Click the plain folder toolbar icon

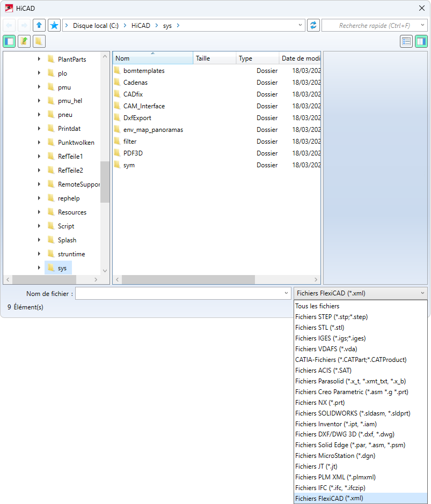click(x=39, y=41)
